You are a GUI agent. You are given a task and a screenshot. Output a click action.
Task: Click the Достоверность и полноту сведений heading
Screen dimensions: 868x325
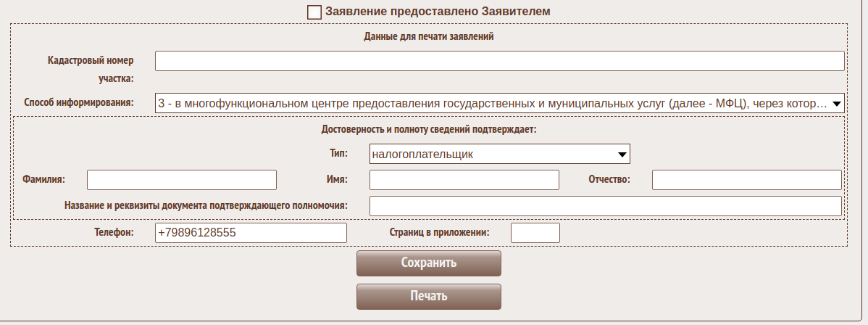click(428, 130)
